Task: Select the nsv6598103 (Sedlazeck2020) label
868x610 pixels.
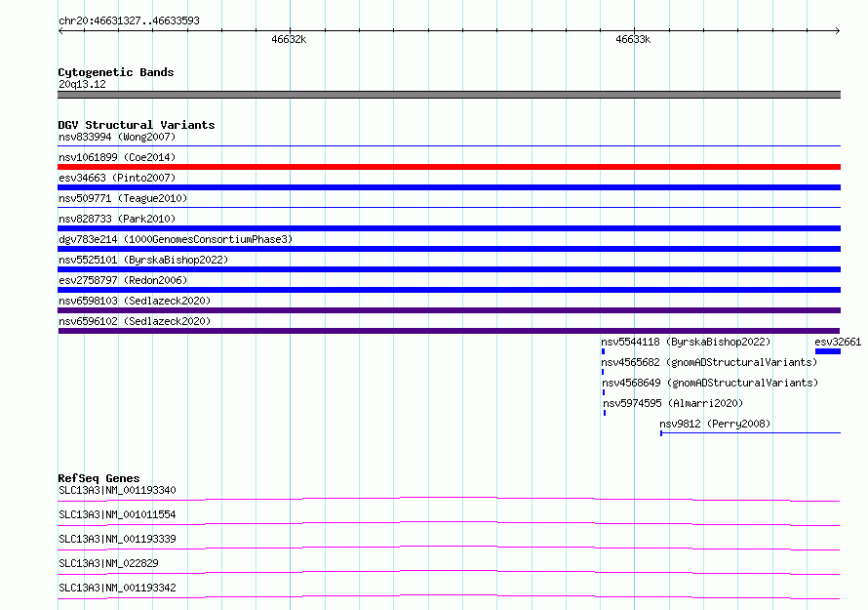Action: 135,301
